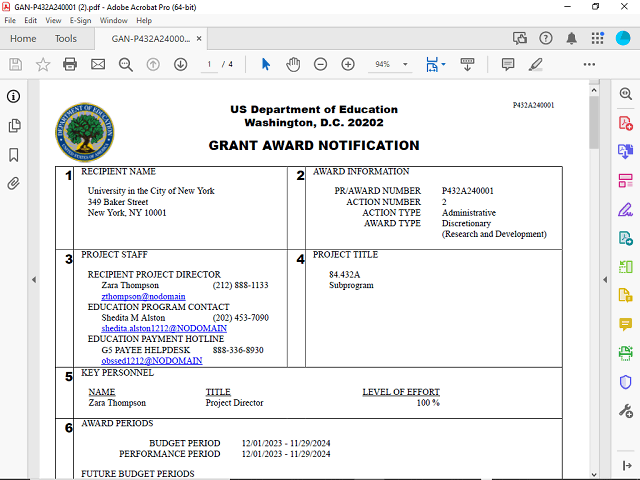Open the shedita.alston1212@NODOMAIN email link
Viewport: 640px width, 480px height.
pos(164,329)
